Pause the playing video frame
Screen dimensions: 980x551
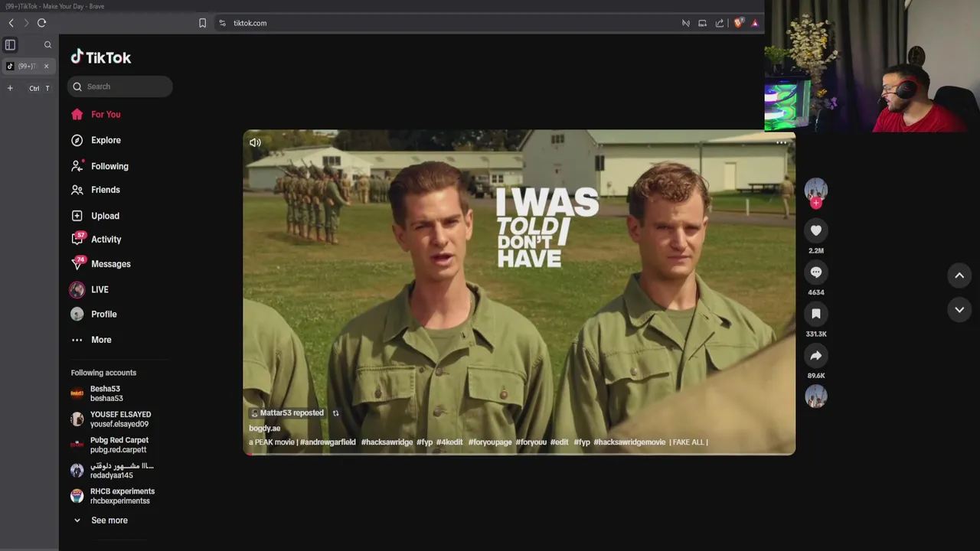coord(519,291)
